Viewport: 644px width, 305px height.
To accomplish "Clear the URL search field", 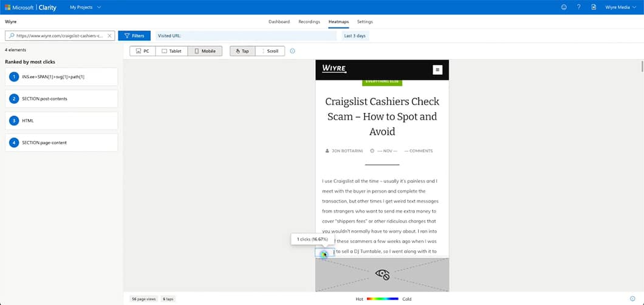I will coord(109,36).
